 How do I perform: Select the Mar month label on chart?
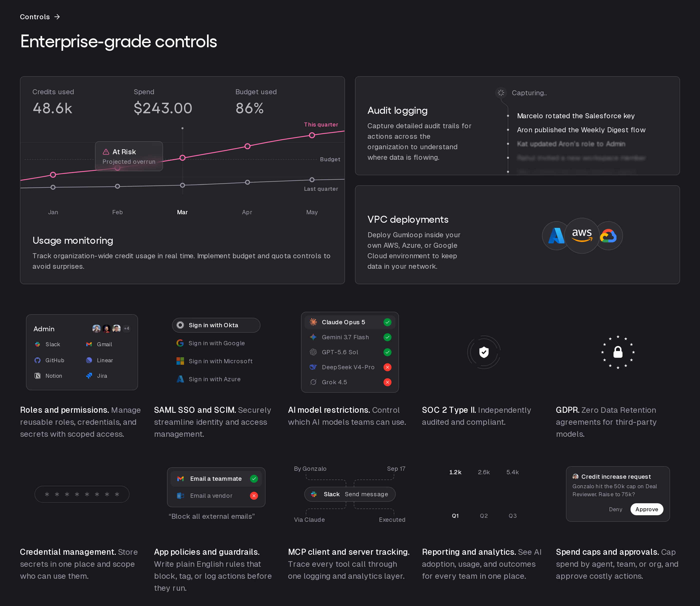tap(182, 212)
